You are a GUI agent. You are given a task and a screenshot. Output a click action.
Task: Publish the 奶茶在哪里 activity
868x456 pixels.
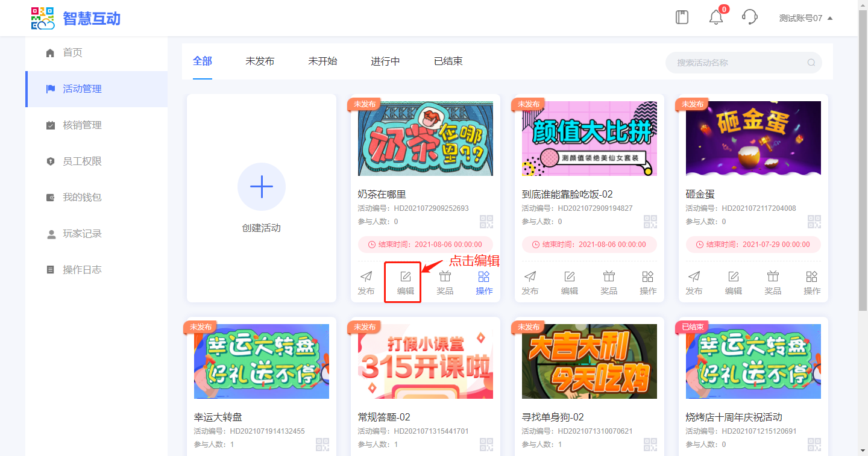point(366,283)
